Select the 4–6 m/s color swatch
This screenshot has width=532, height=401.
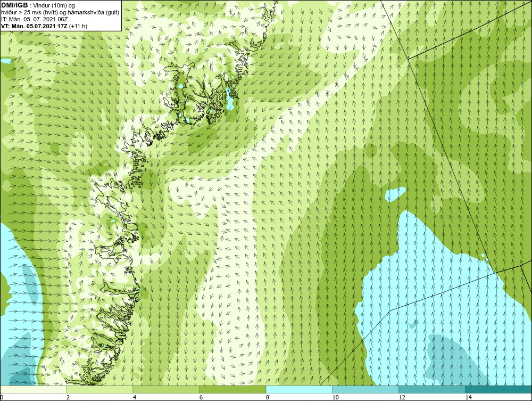coord(166,389)
